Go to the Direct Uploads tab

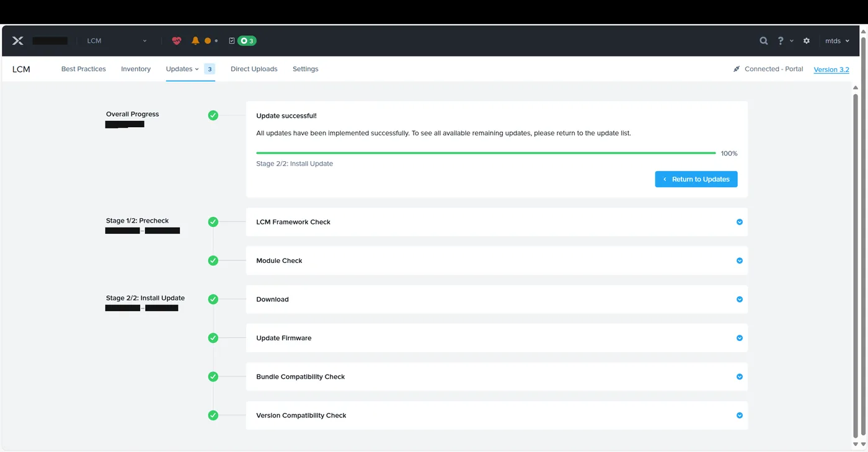click(x=254, y=69)
